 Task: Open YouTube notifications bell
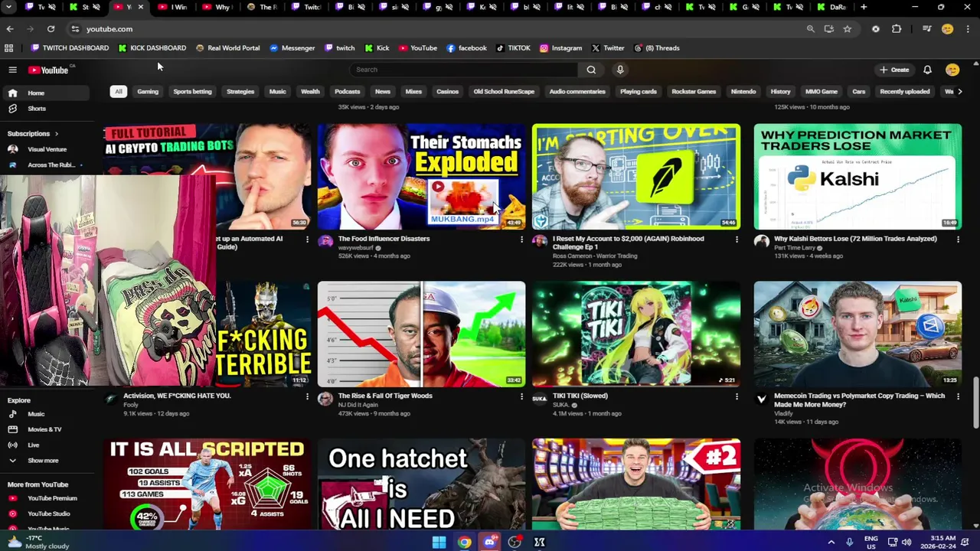(x=927, y=70)
